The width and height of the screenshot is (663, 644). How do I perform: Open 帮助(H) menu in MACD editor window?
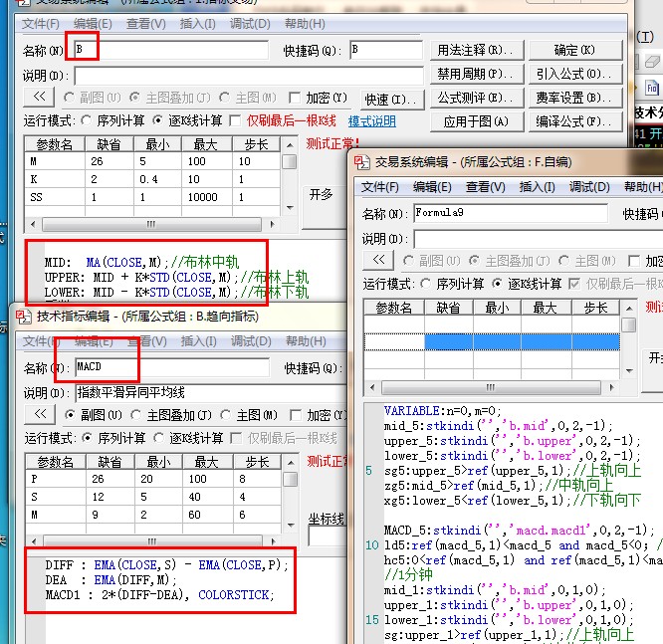[x=306, y=340]
